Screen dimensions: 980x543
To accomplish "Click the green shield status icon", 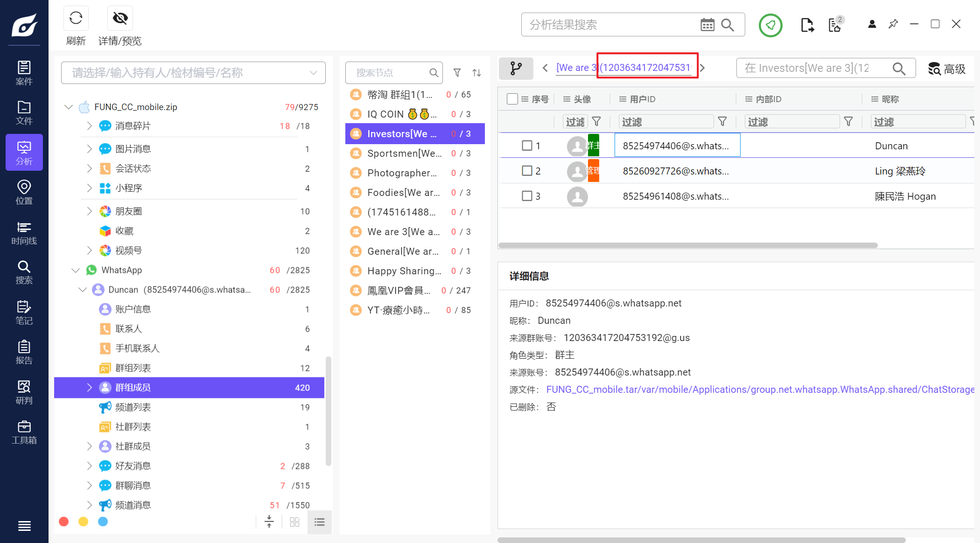I will tap(770, 25).
